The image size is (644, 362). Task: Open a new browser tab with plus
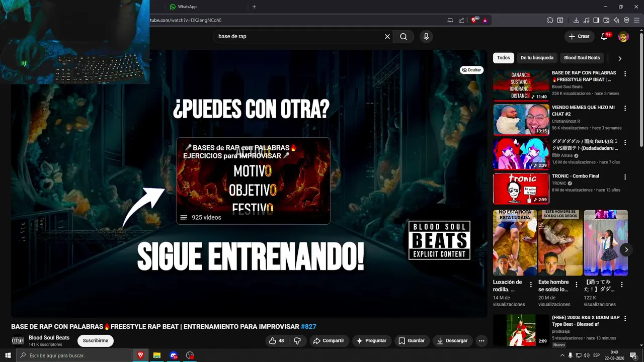pyautogui.click(x=254, y=7)
